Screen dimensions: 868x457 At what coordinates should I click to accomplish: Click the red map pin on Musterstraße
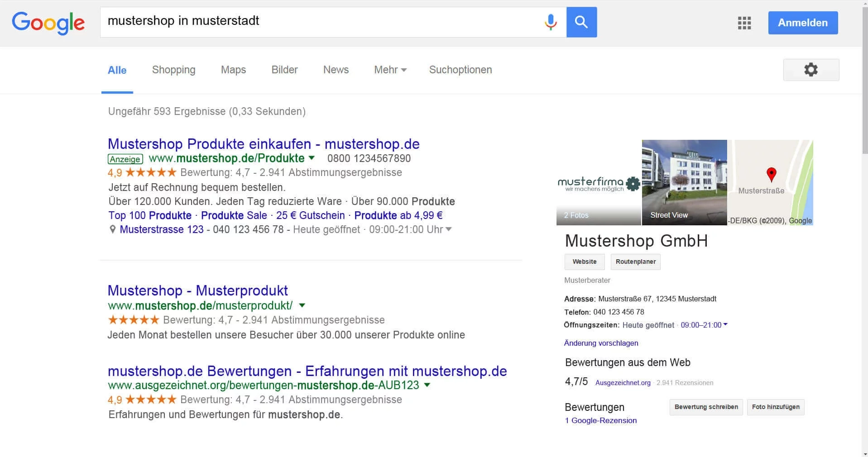point(771,174)
